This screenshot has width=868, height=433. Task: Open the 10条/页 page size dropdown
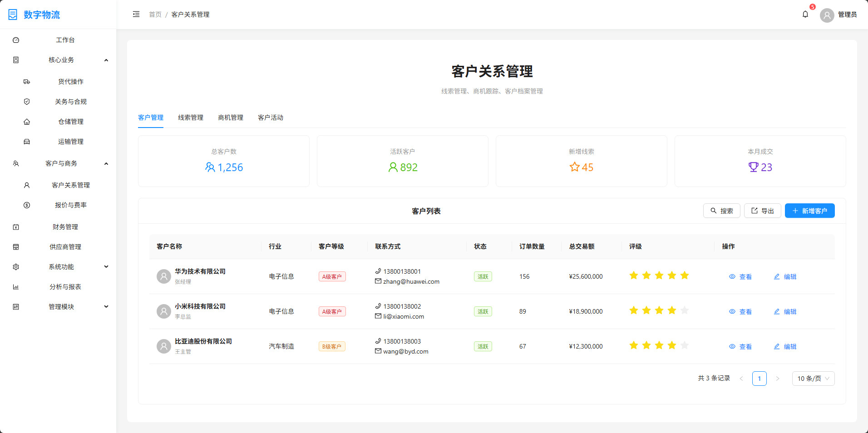(x=813, y=378)
